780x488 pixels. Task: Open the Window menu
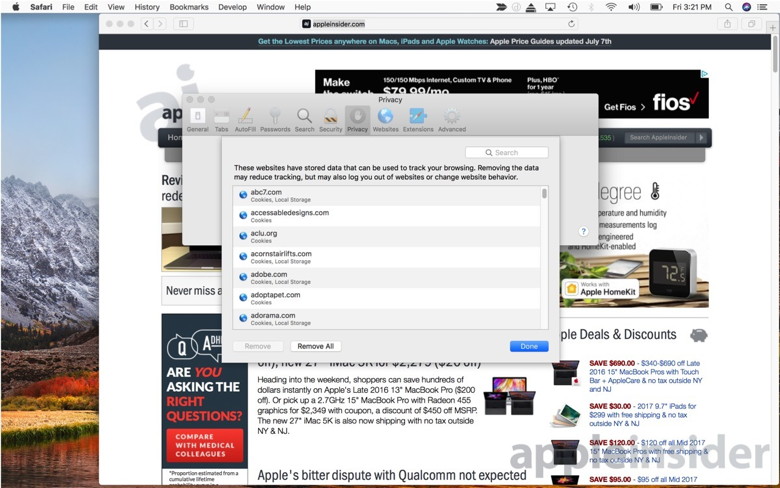pyautogui.click(x=271, y=7)
